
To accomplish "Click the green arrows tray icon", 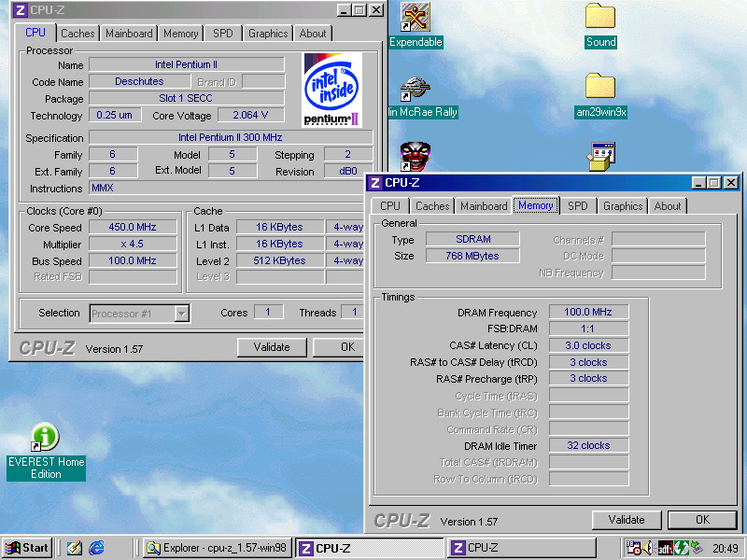I will point(682,548).
